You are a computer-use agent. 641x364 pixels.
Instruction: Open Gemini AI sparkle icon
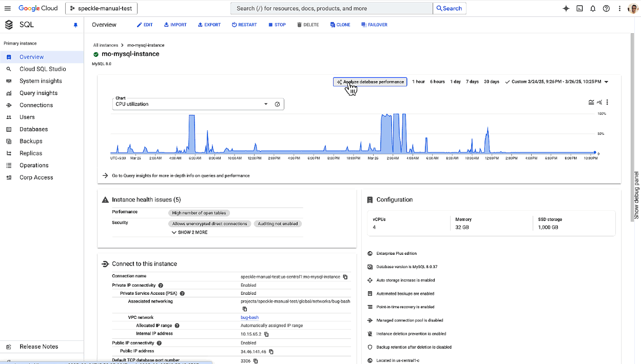[x=566, y=8]
